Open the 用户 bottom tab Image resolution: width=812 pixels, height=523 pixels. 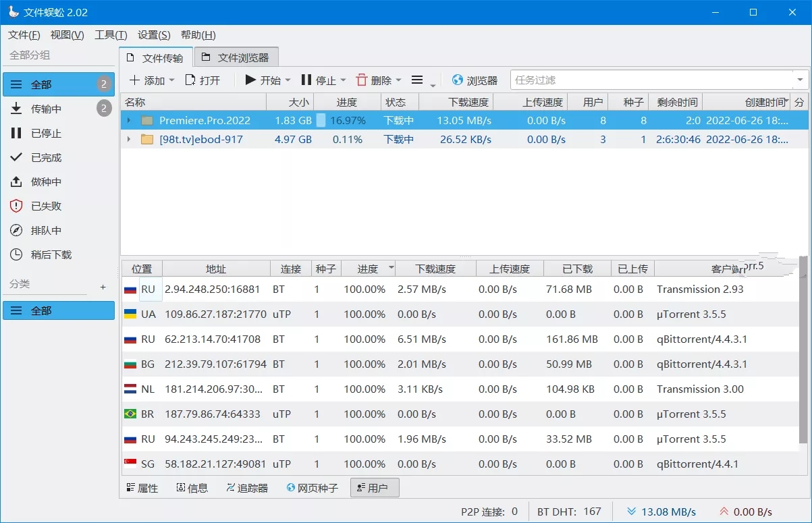(375, 488)
